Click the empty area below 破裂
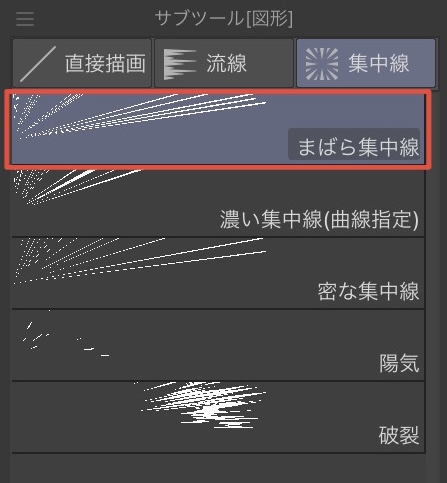 tap(218, 468)
